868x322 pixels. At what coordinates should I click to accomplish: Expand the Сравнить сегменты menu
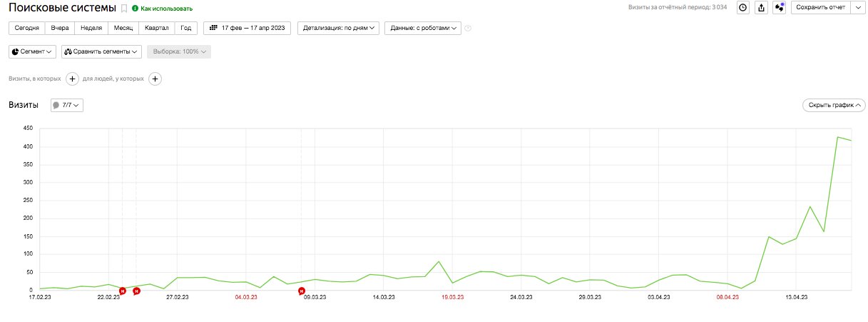[x=101, y=52]
